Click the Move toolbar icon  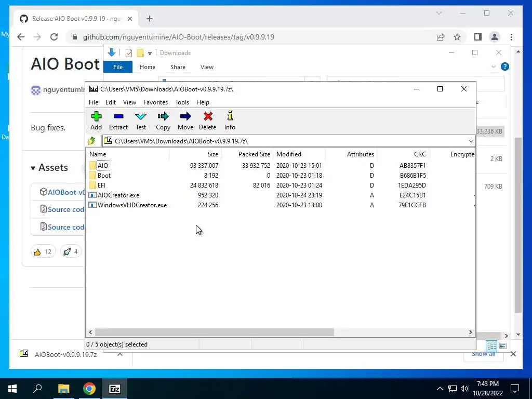click(x=185, y=117)
